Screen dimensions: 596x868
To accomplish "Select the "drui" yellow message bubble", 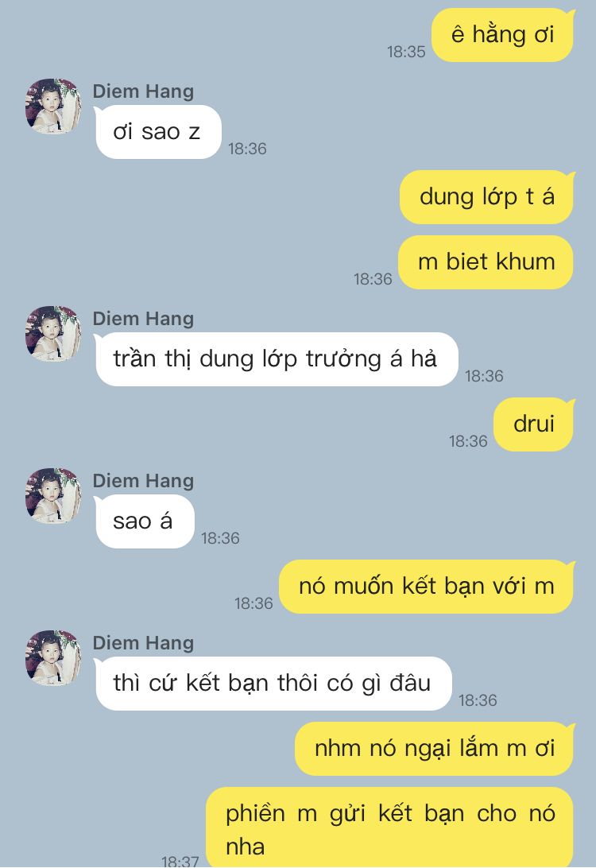I will click(533, 424).
